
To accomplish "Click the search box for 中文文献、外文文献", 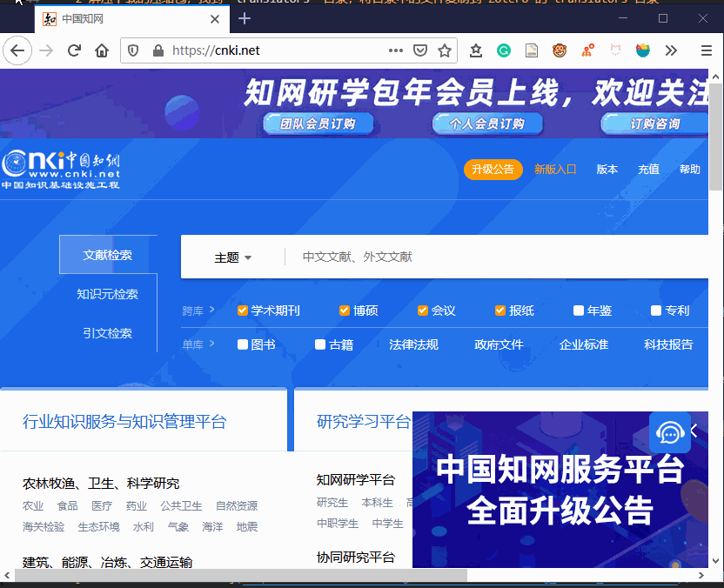I will pyautogui.click(x=496, y=257).
